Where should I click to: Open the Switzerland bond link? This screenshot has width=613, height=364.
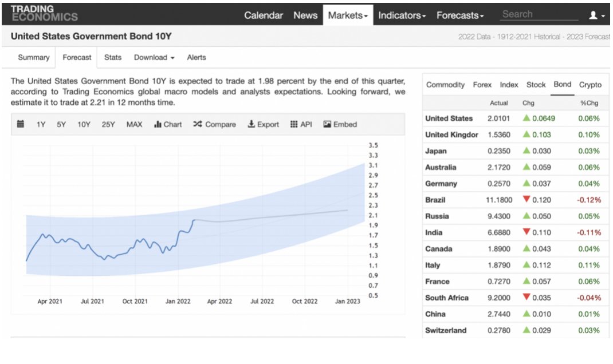click(x=446, y=330)
